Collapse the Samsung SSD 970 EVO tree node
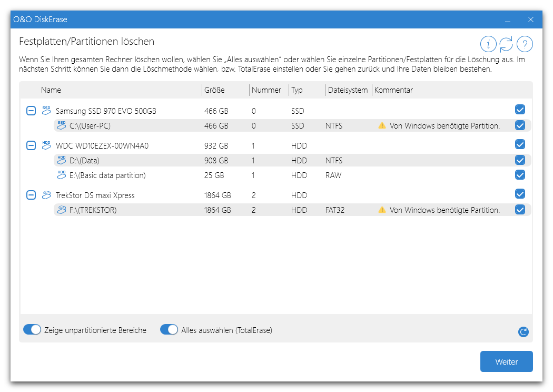The height and width of the screenshot is (392, 553). point(31,111)
